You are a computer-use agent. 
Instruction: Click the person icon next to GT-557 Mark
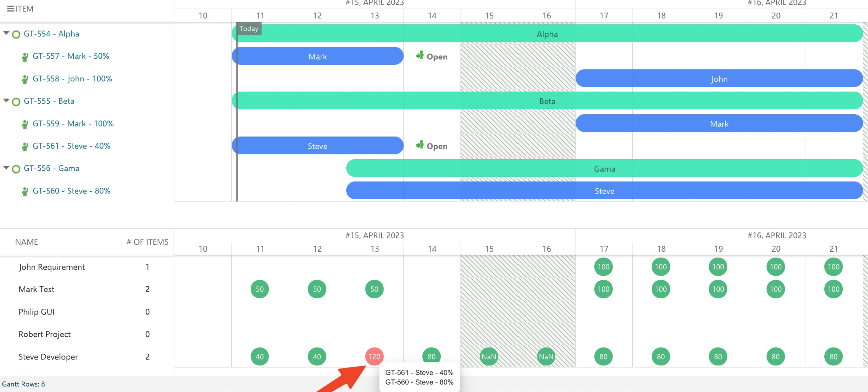(x=25, y=57)
